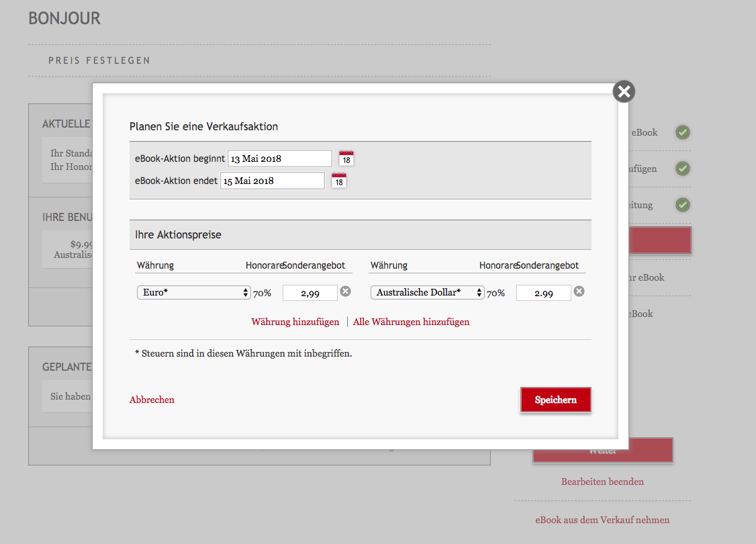The height and width of the screenshot is (544, 756).
Task: Click the second green checkmark icon
Action: [683, 169]
